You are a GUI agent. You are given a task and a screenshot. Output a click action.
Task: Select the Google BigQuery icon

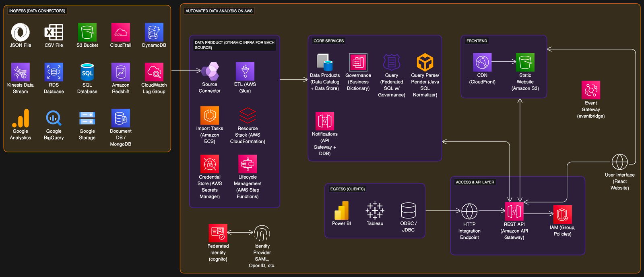pos(54,118)
